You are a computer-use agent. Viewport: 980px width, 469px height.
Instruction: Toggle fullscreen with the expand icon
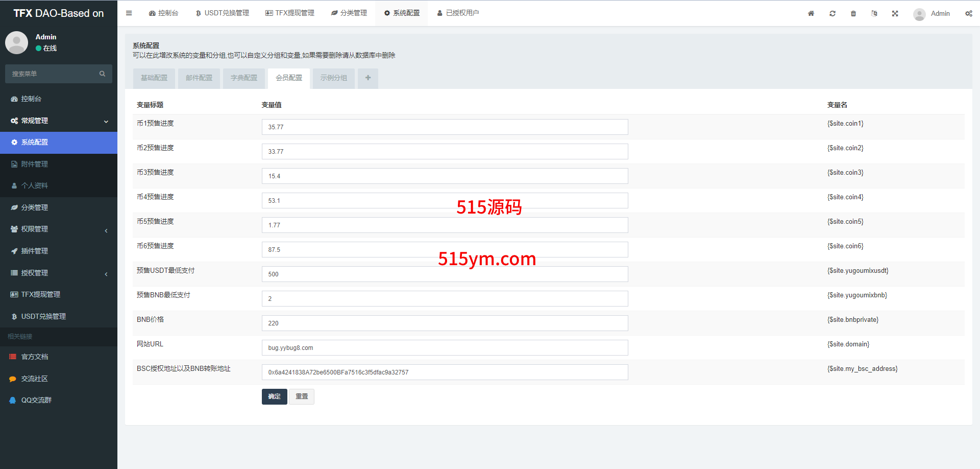pyautogui.click(x=895, y=14)
